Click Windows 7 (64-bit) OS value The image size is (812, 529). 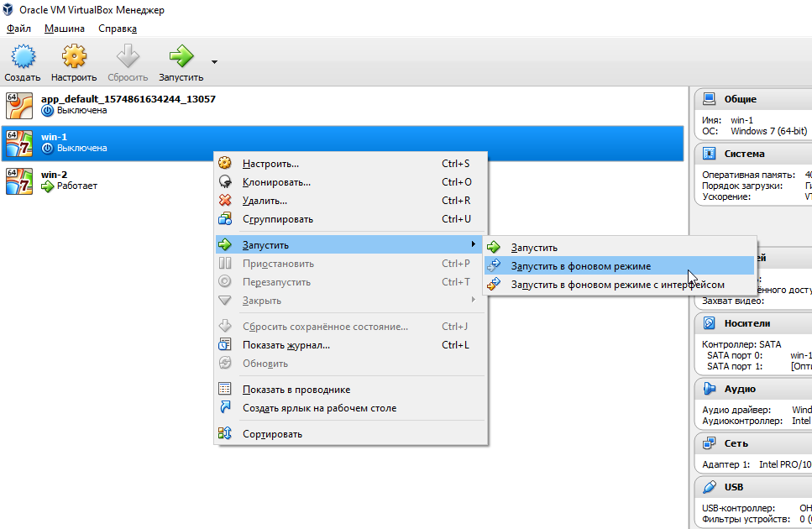pos(768,131)
